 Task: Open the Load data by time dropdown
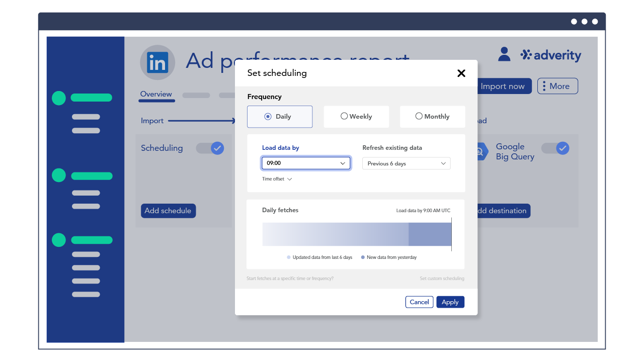(306, 163)
